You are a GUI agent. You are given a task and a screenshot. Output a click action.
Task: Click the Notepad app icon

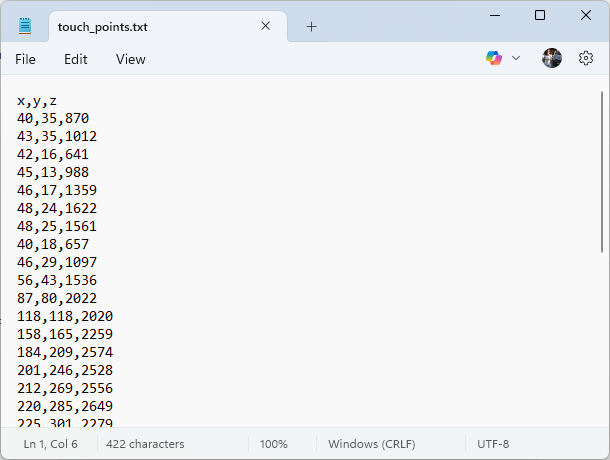click(x=25, y=26)
